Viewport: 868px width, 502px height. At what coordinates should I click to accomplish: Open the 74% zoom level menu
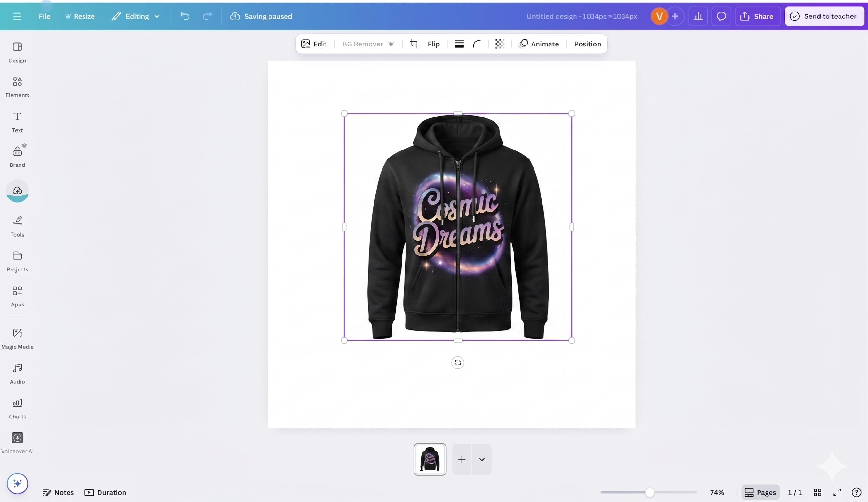(x=717, y=492)
